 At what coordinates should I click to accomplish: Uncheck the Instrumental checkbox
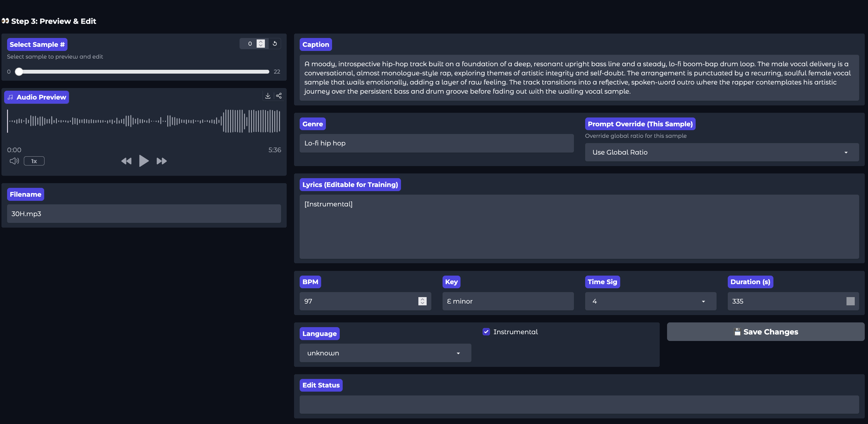(x=486, y=332)
